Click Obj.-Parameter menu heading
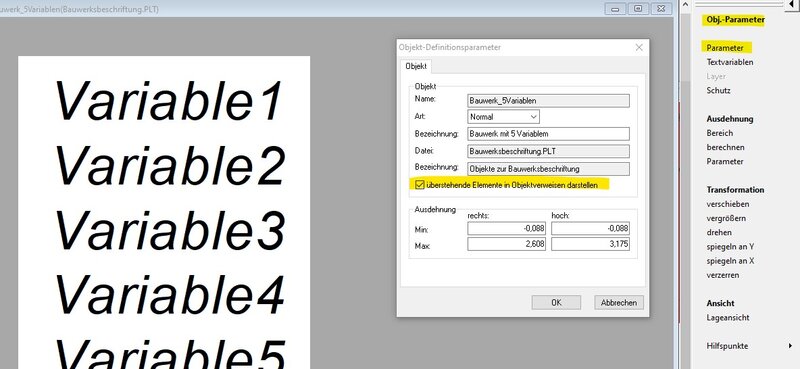The height and width of the screenshot is (369, 800). point(735,20)
